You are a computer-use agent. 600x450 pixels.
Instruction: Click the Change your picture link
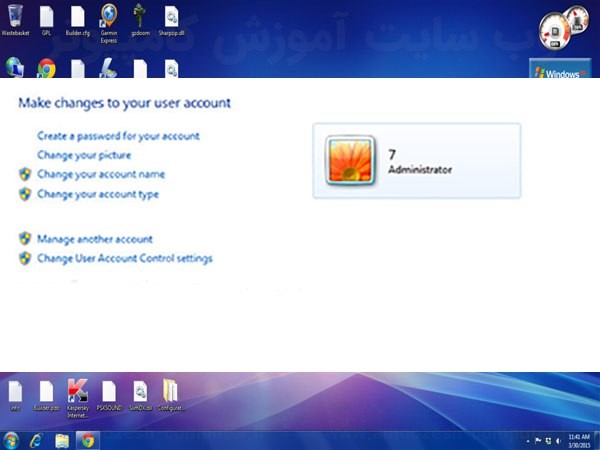tap(84, 155)
